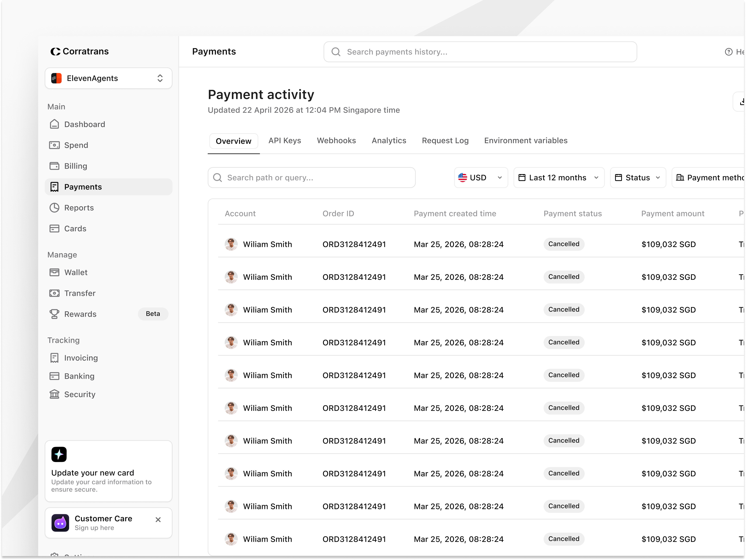Click the chevron of the USD selector
The image size is (746, 560).
click(x=500, y=177)
